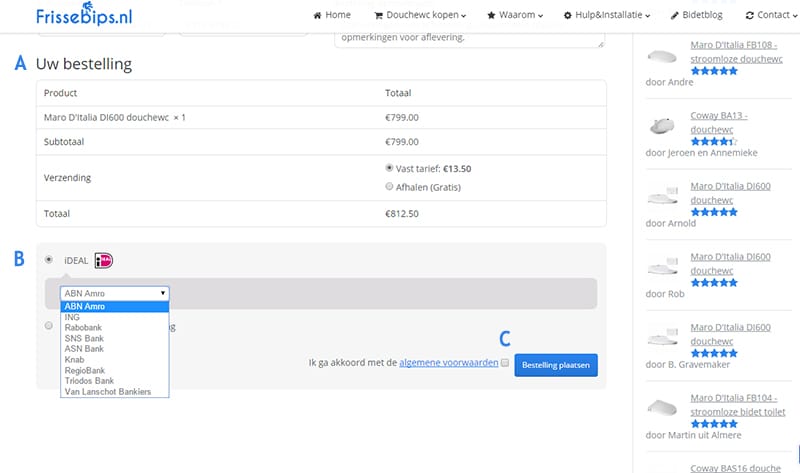800x473 pixels.
Task: Choose ABN Amro in the bank list
Action: point(115,306)
